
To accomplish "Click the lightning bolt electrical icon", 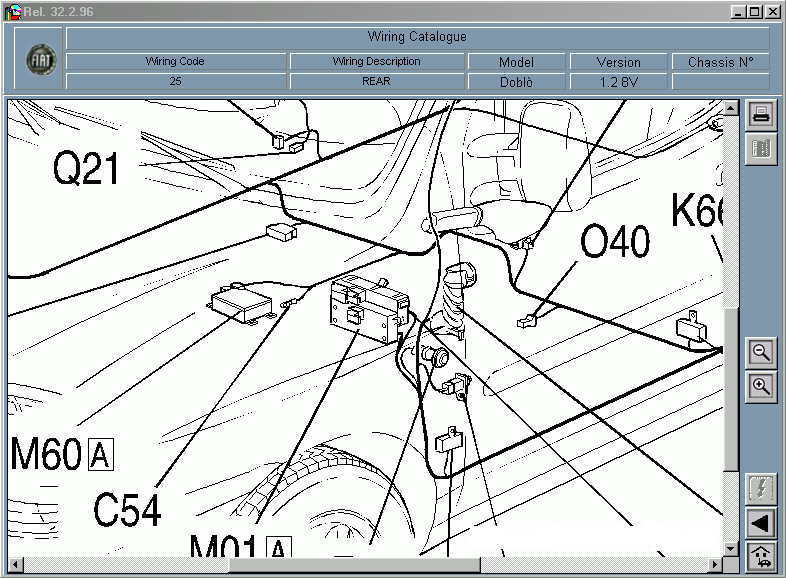I will (x=761, y=489).
